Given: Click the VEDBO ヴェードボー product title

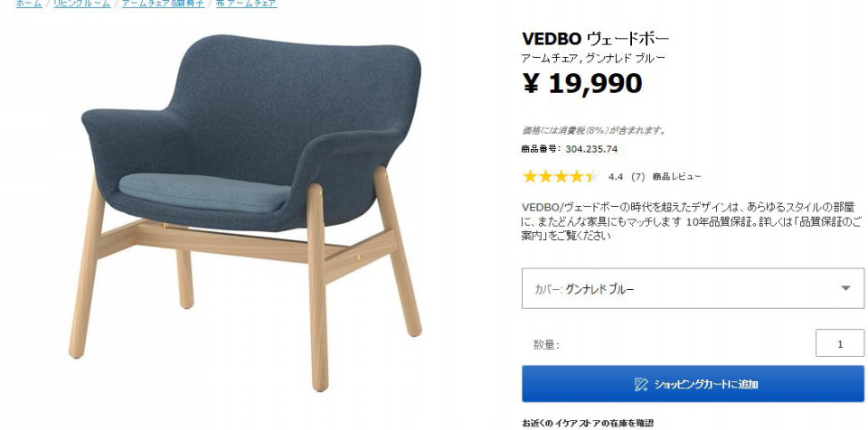Looking at the screenshot, I should [x=596, y=39].
